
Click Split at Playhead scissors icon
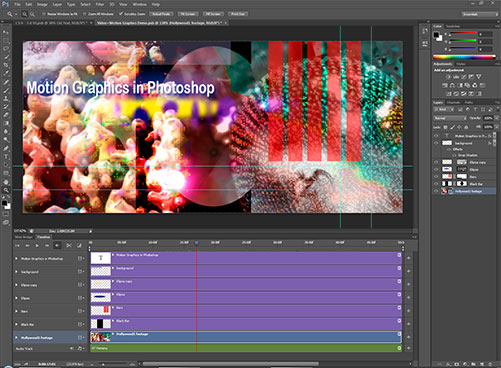[69, 246]
